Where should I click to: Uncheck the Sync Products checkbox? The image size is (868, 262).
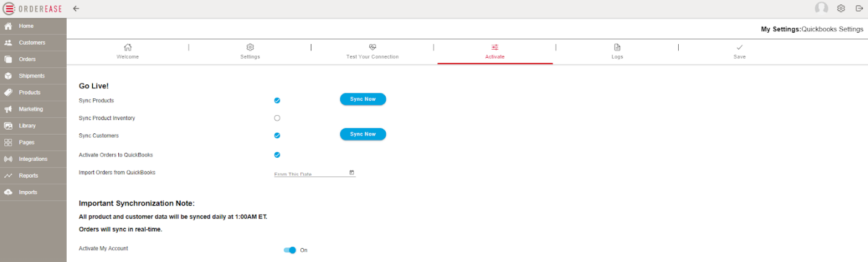point(277,101)
